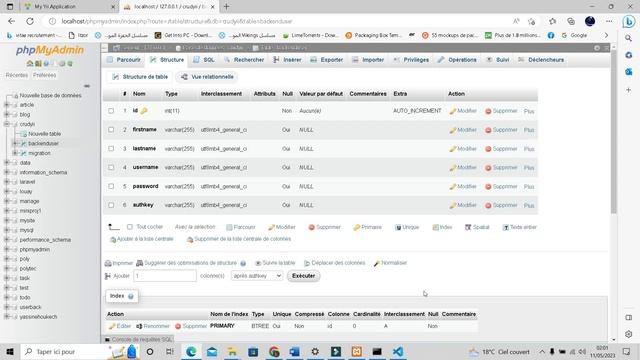The width and height of the screenshot is (640, 360).
Task: Select backenduser table in tree
Action: [x=43, y=143]
